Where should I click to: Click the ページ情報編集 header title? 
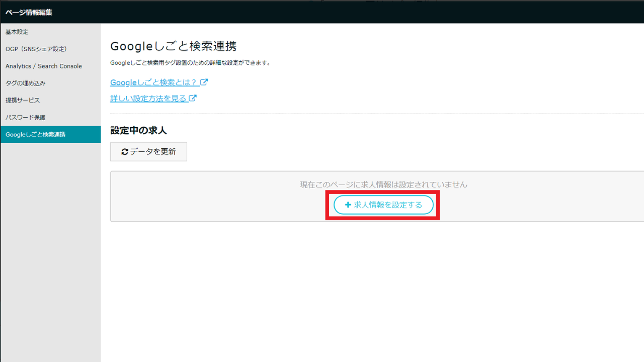pyautogui.click(x=29, y=13)
